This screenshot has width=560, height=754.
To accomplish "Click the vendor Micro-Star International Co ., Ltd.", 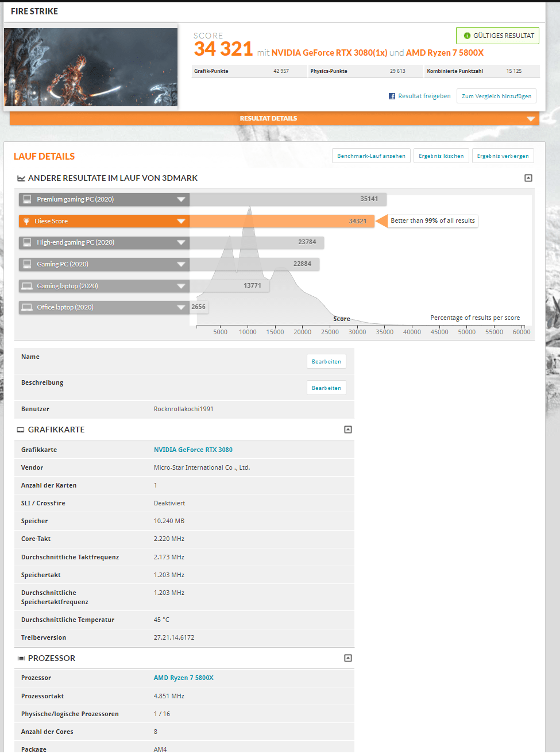I will (202, 468).
